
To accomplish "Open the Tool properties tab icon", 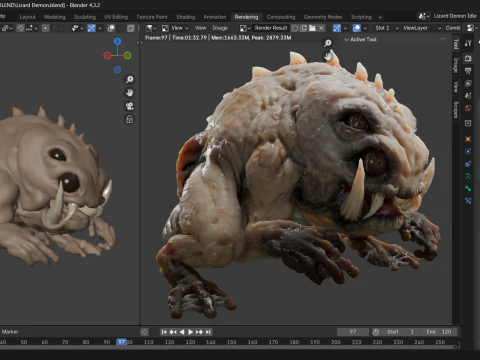I will click(x=468, y=43).
